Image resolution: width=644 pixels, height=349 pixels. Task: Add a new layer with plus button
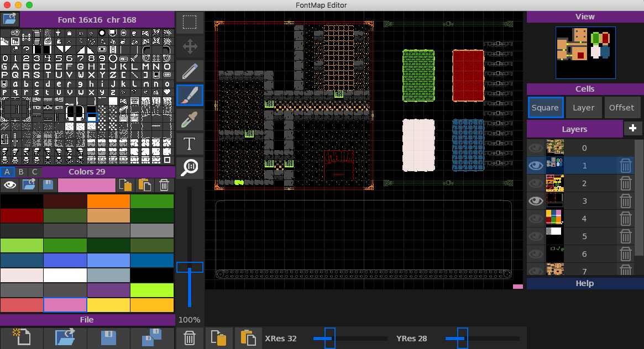pyautogui.click(x=632, y=129)
